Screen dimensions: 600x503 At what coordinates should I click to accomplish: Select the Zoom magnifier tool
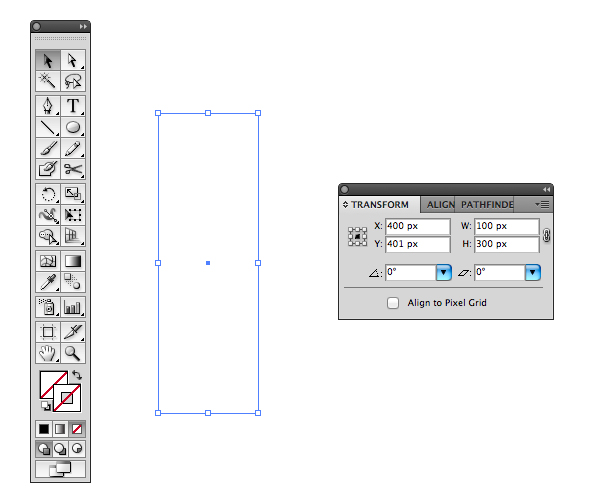pyautogui.click(x=73, y=353)
